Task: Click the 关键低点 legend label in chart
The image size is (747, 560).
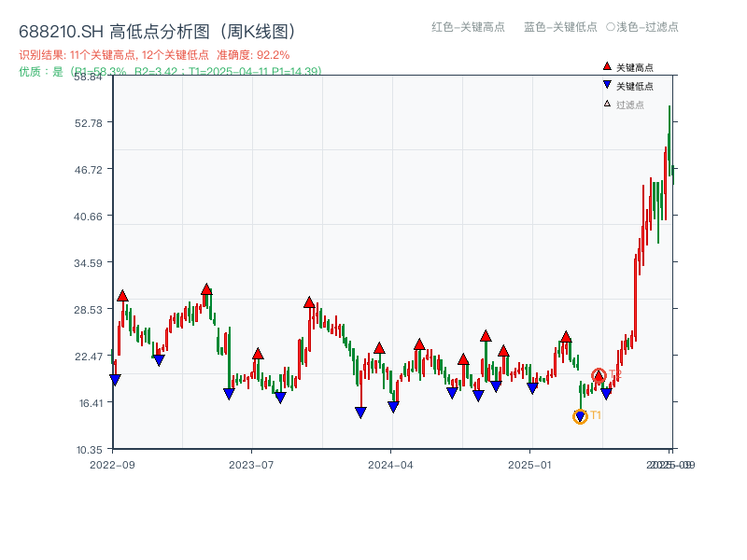Action: click(635, 86)
